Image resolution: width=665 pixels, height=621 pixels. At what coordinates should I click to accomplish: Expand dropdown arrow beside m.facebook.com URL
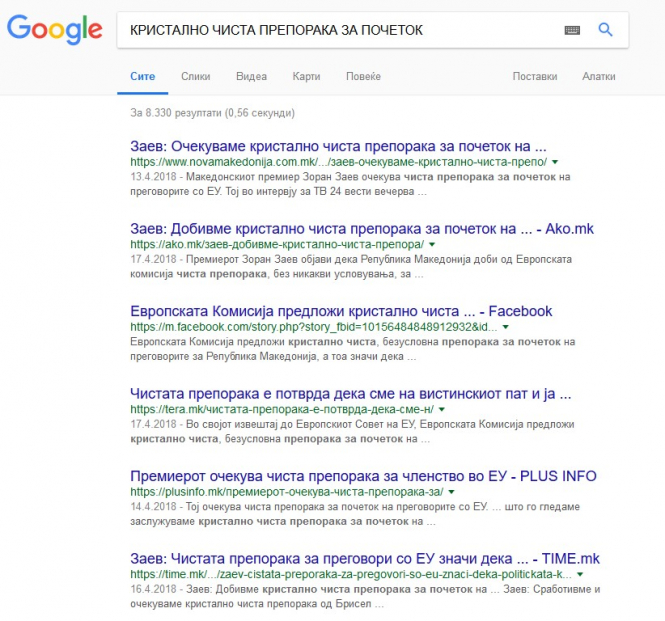[506, 327]
